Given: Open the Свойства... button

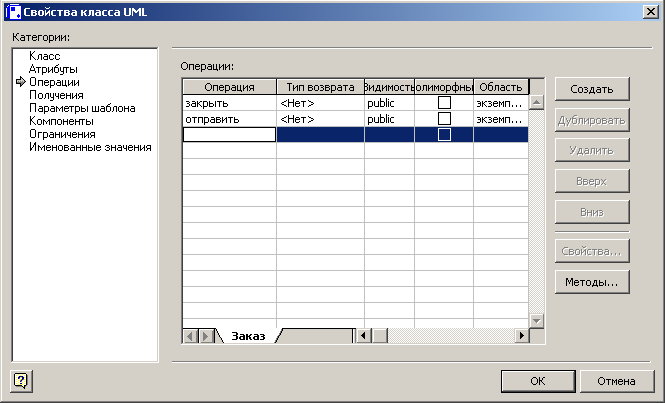Looking at the screenshot, I should (x=592, y=251).
